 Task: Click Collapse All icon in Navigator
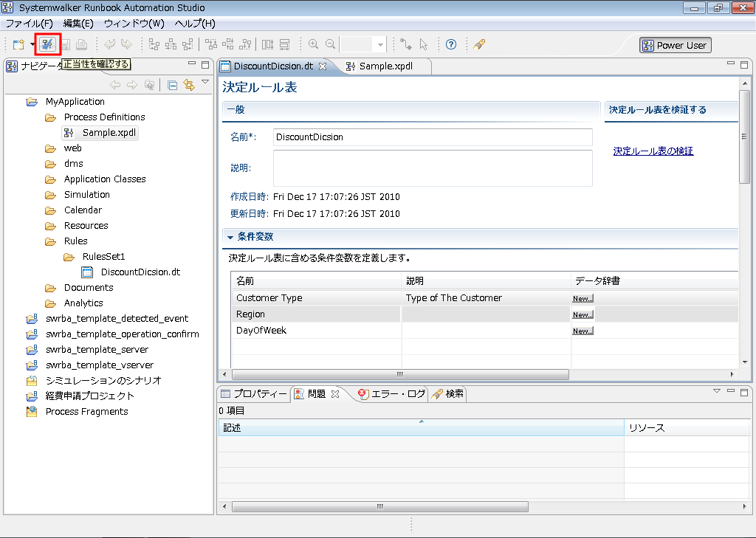tap(172, 86)
